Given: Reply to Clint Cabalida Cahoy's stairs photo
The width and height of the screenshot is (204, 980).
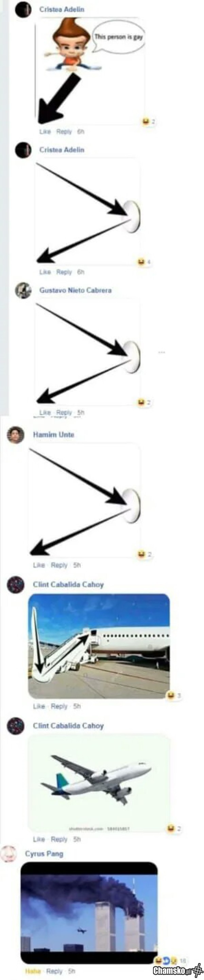Looking at the screenshot, I should pyautogui.click(x=59, y=706).
